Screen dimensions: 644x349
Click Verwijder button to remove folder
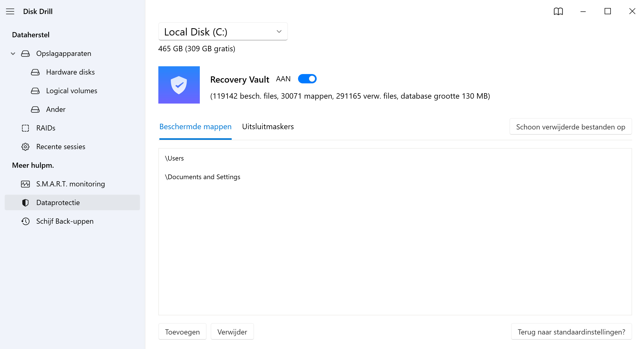232,332
